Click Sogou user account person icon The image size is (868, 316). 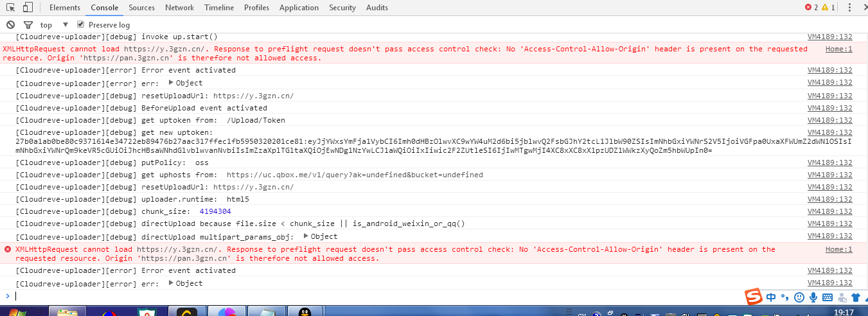[x=842, y=297]
